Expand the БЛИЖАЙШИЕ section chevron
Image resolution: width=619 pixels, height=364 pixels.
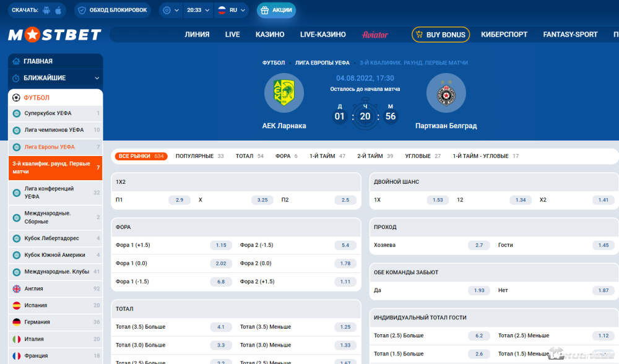click(x=97, y=78)
